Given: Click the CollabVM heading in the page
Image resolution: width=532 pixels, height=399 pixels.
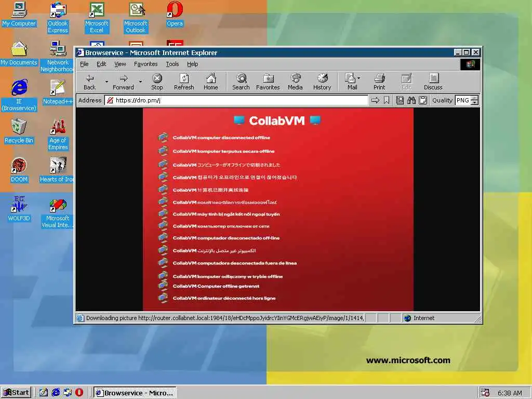Looking at the screenshot, I should [277, 121].
